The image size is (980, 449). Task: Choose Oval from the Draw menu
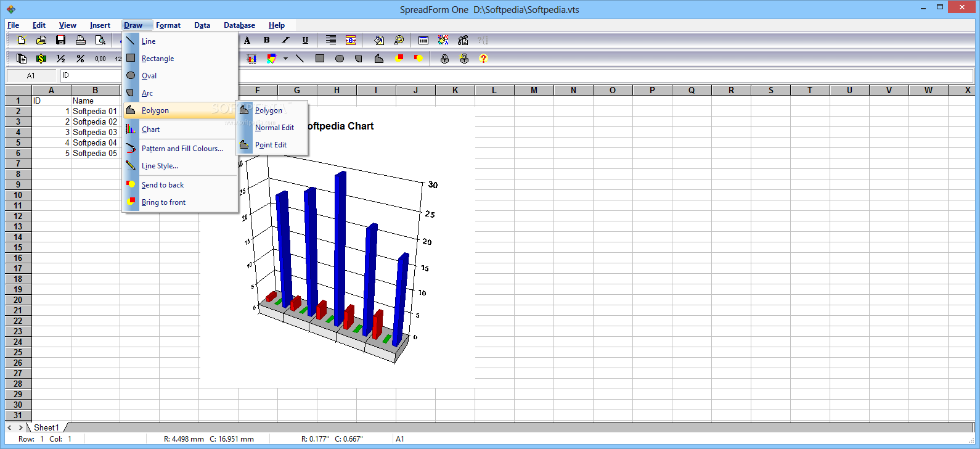[181, 76]
